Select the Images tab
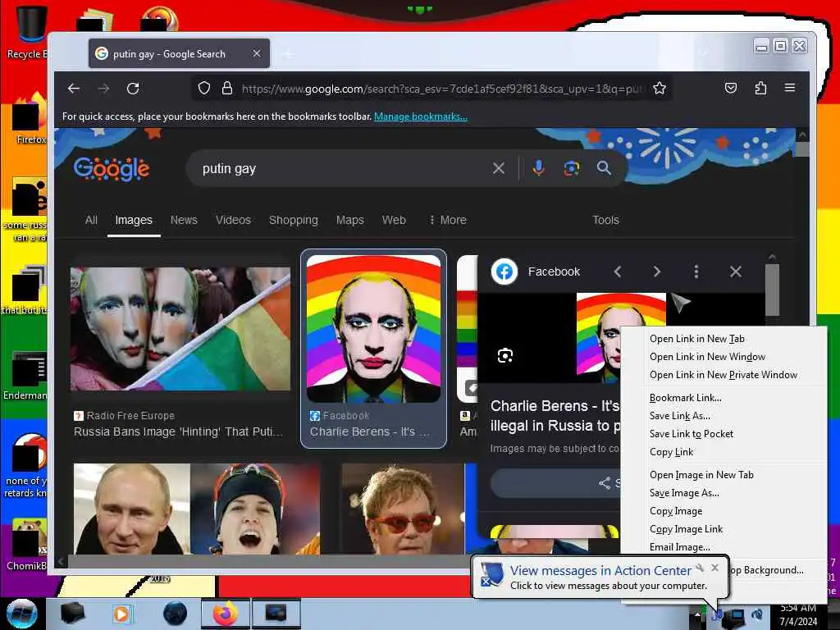Image resolution: width=840 pixels, height=630 pixels. (x=134, y=220)
